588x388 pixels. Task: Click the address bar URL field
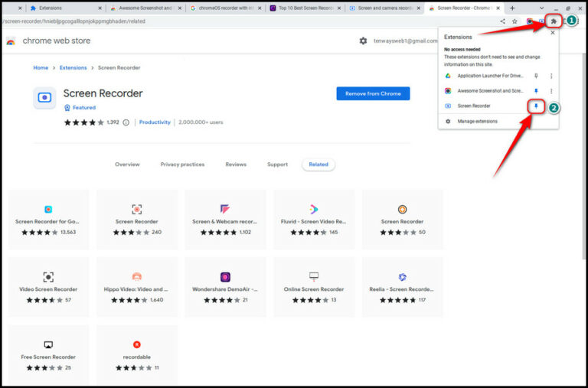tap(247, 21)
